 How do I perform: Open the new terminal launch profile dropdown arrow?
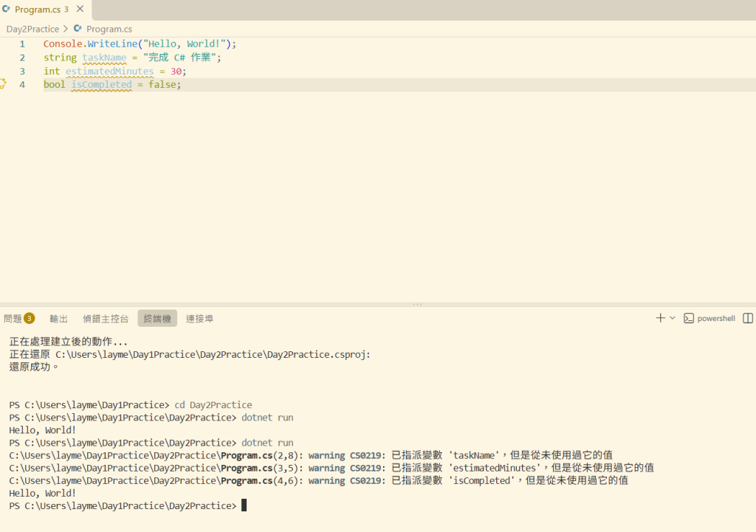pos(673,318)
